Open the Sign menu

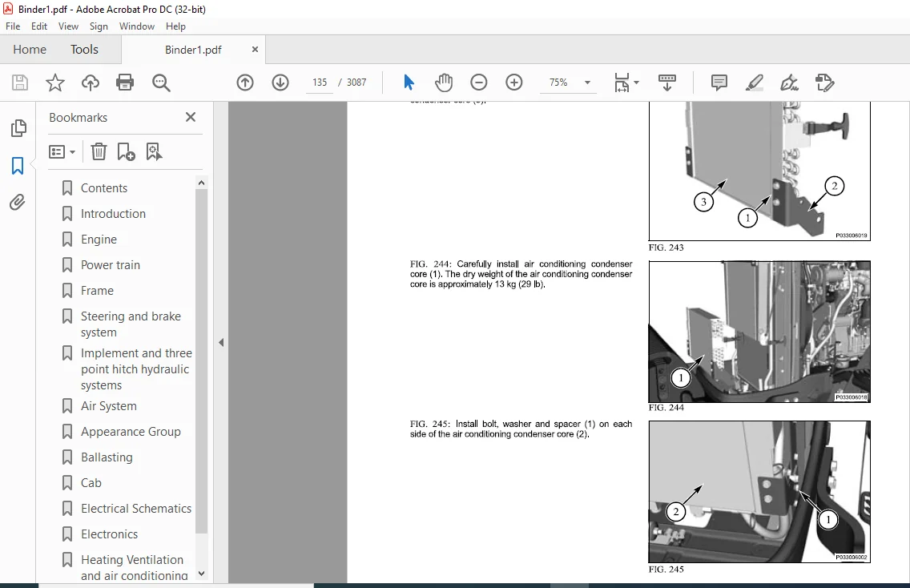[x=99, y=26]
